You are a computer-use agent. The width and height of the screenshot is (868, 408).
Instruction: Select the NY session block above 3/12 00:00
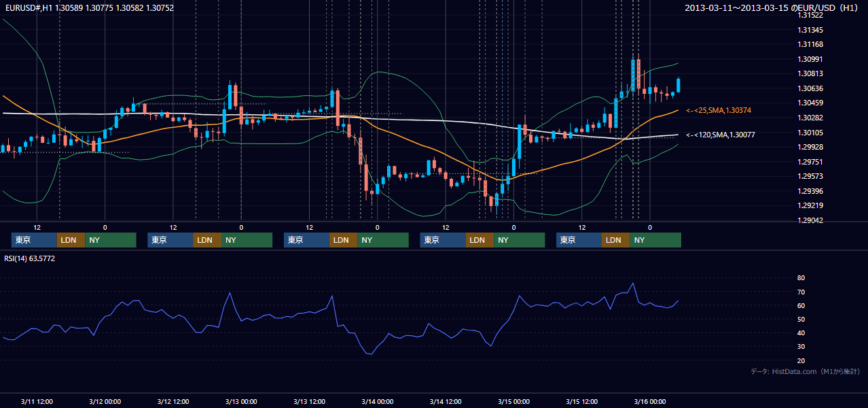pos(111,240)
